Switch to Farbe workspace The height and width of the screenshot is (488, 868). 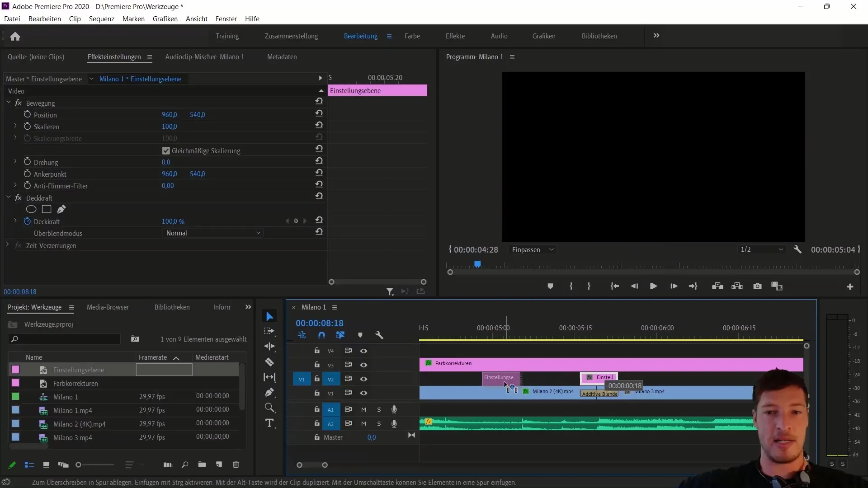(x=412, y=36)
